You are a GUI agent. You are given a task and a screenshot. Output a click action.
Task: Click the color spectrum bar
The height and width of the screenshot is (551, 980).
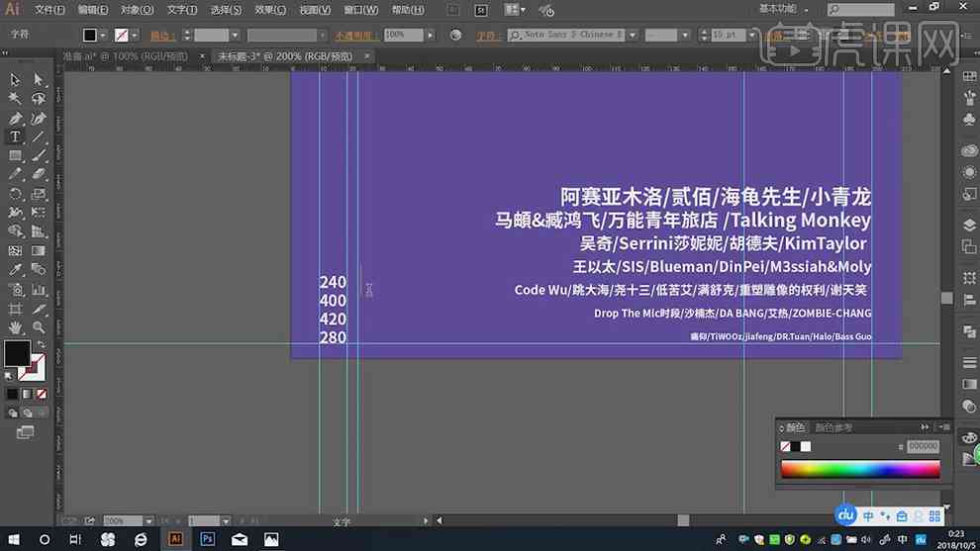coord(860,469)
